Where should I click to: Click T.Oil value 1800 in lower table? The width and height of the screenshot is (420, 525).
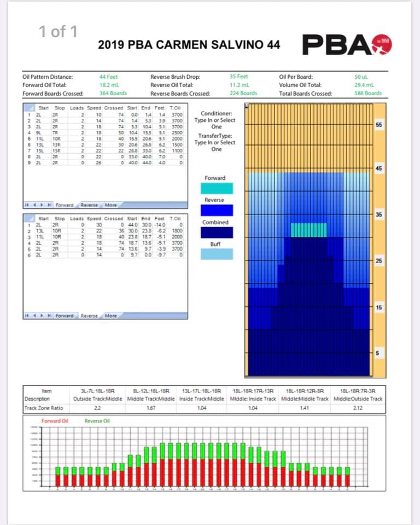pyautogui.click(x=177, y=231)
